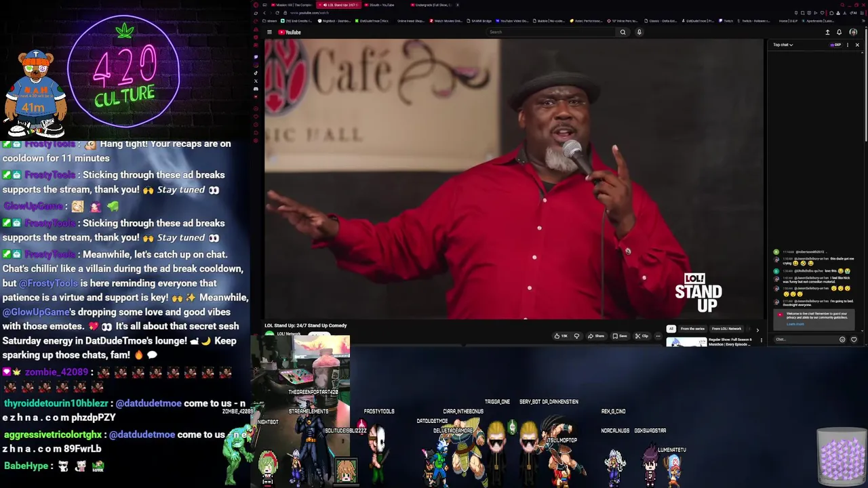Close the live chat panel

point(857,45)
